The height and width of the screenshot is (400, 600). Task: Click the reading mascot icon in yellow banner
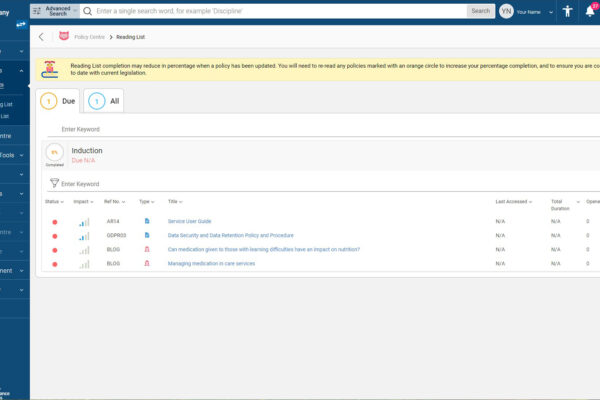[50, 69]
